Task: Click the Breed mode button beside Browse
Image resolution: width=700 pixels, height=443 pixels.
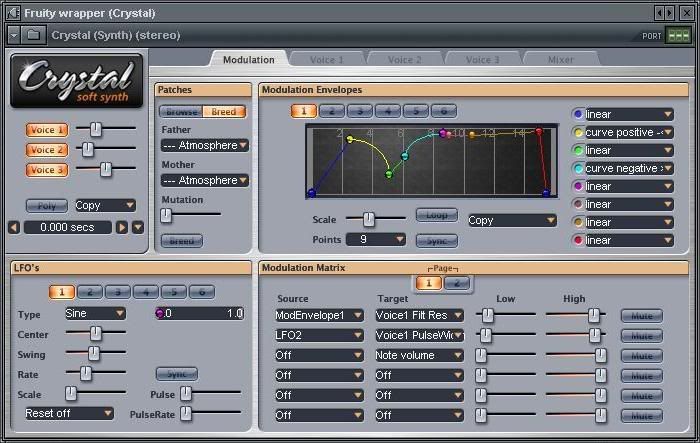Action: pos(224,112)
